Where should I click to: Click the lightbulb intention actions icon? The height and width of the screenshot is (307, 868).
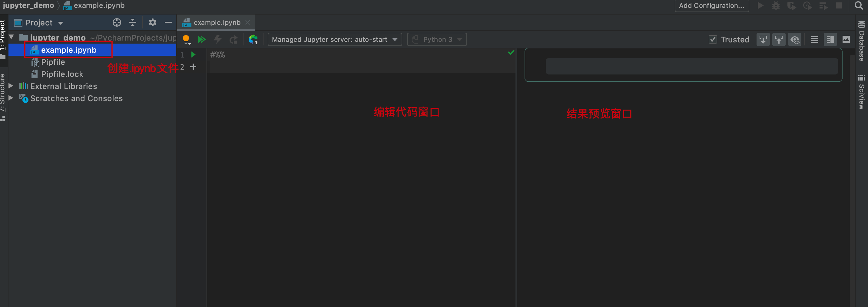pyautogui.click(x=186, y=39)
